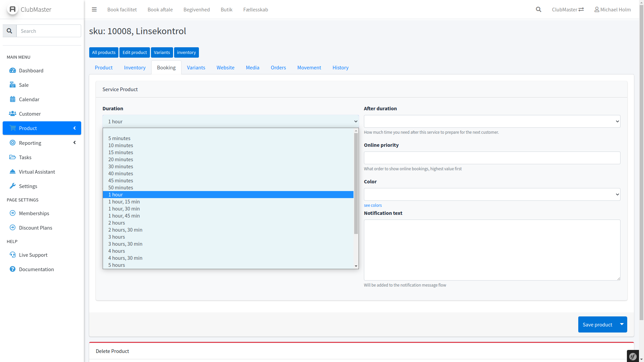The height and width of the screenshot is (362, 644).
Task: Switch to the Inventory tab
Action: point(135,67)
